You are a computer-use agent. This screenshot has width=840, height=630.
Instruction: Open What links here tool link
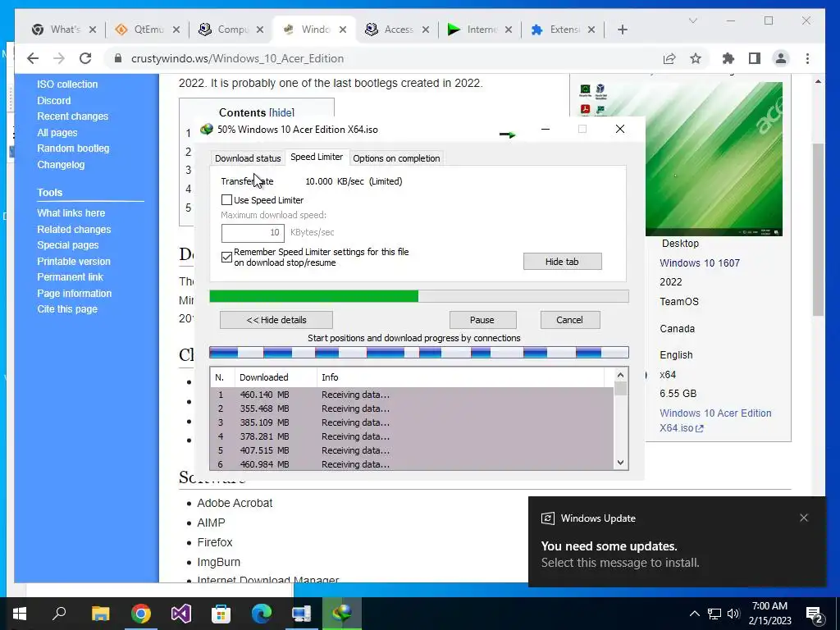71,212
